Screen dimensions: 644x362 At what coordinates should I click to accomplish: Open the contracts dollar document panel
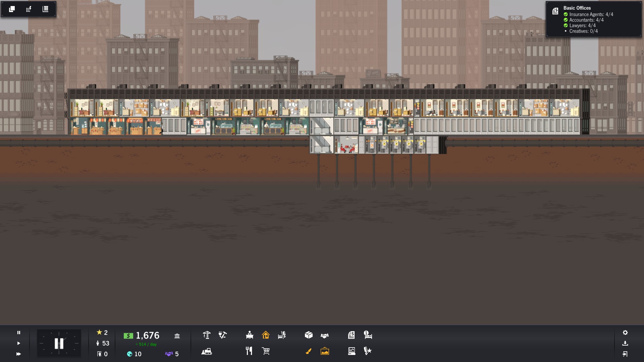[351, 335]
